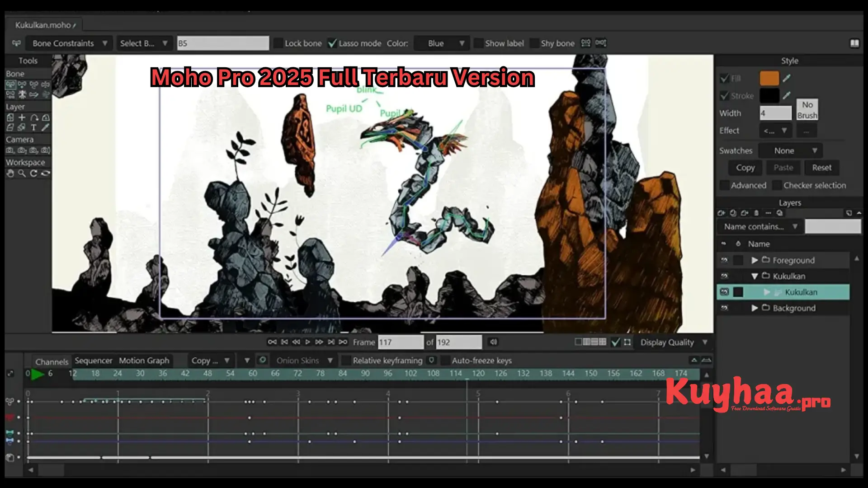Switch to the Motion Graph tab
The width and height of the screenshot is (868, 488).
tap(144, 361)
